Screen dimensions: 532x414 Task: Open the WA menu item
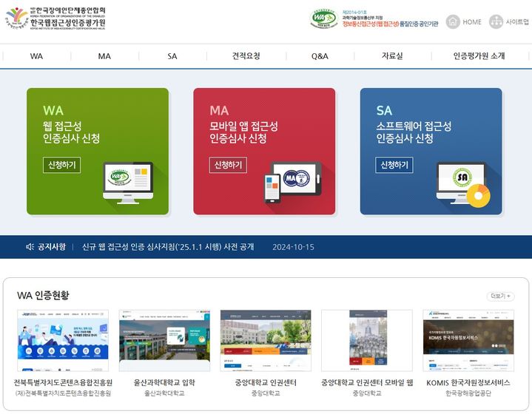36,56
